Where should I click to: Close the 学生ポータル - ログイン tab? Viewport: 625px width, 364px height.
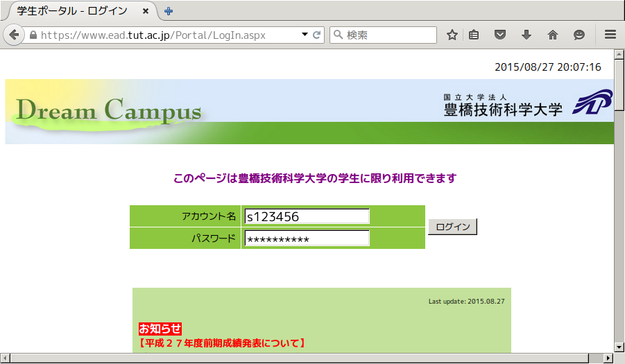146,11
